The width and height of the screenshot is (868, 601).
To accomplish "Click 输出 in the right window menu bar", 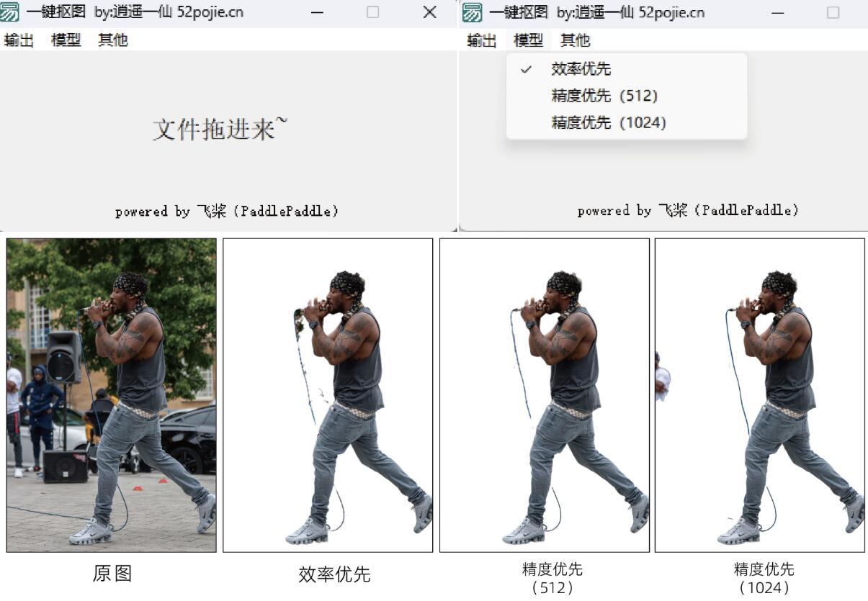I will (x=481, y=40).
